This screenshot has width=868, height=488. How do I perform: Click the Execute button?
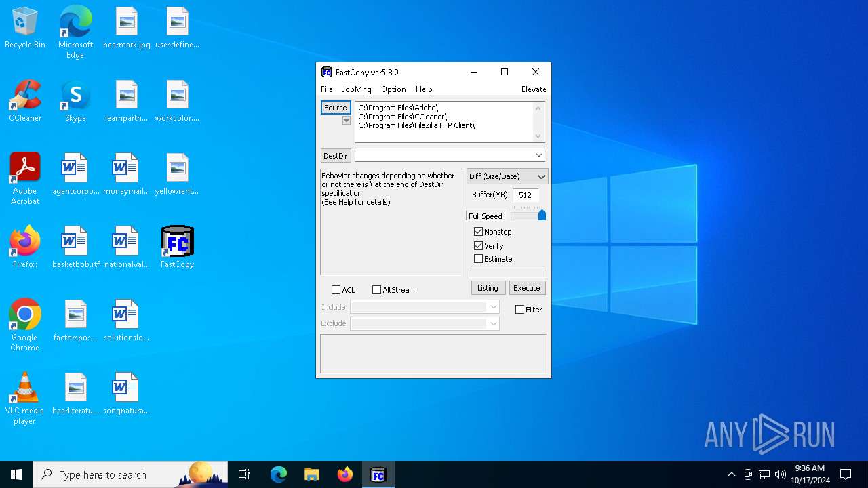(x=527, y=288)
